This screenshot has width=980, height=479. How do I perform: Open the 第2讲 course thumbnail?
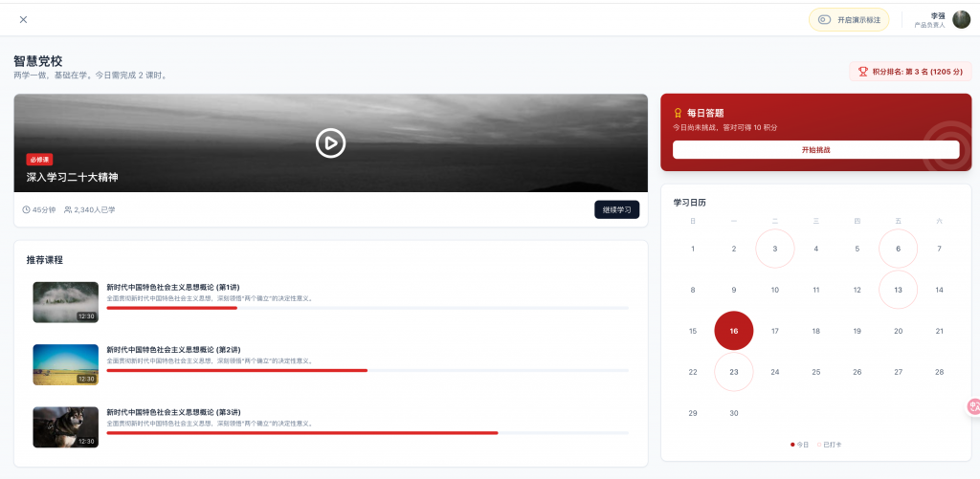tap(65, 364)
